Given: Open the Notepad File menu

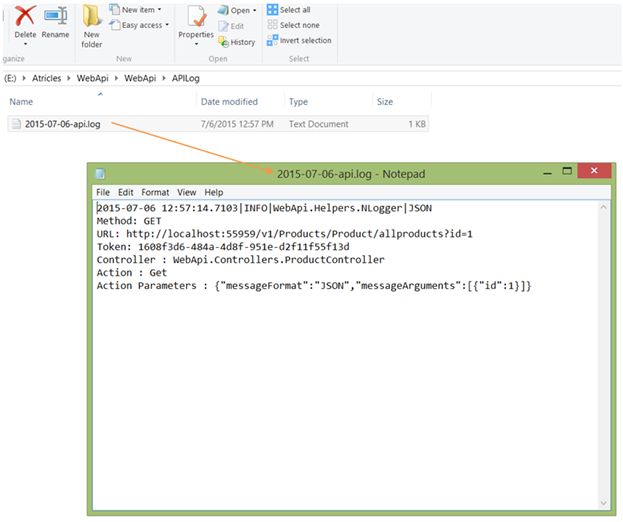Looking at the screenshot, I should [x=103, y=192].
